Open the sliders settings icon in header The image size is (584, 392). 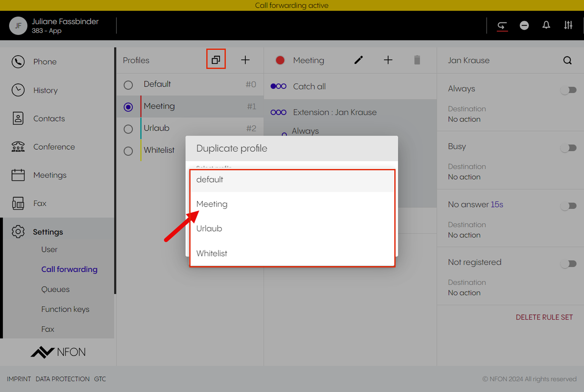(x=568, y=25)
